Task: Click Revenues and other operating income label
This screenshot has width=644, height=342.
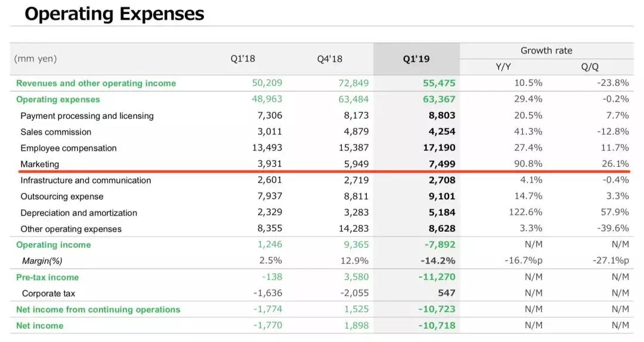Action: point(96,83)
